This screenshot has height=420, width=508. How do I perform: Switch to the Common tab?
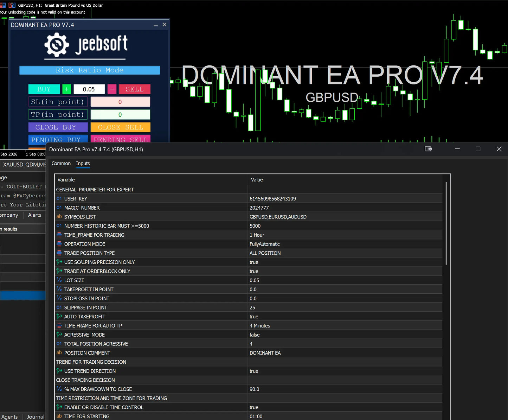tap(61, 164)
